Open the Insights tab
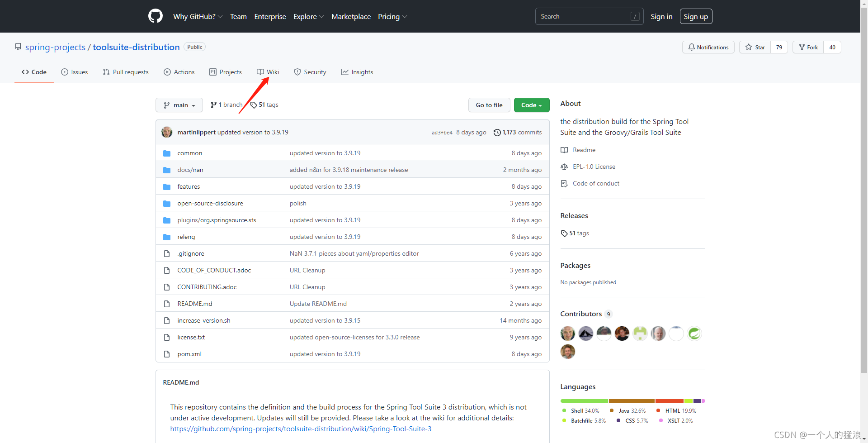Image resolution: width=868 pixels, height=443 pixels. pyautogui.click(x=357, y=72)
